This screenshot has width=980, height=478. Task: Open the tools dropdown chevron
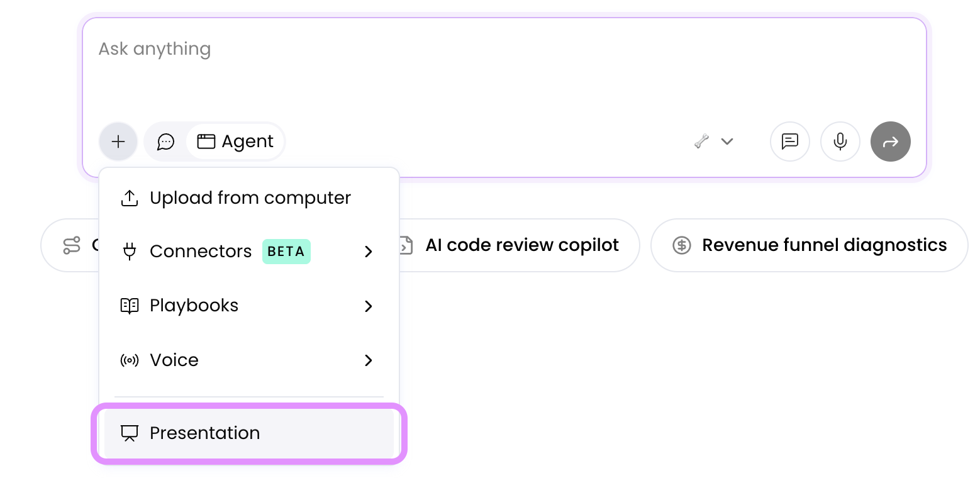click(x=727, y=142)
